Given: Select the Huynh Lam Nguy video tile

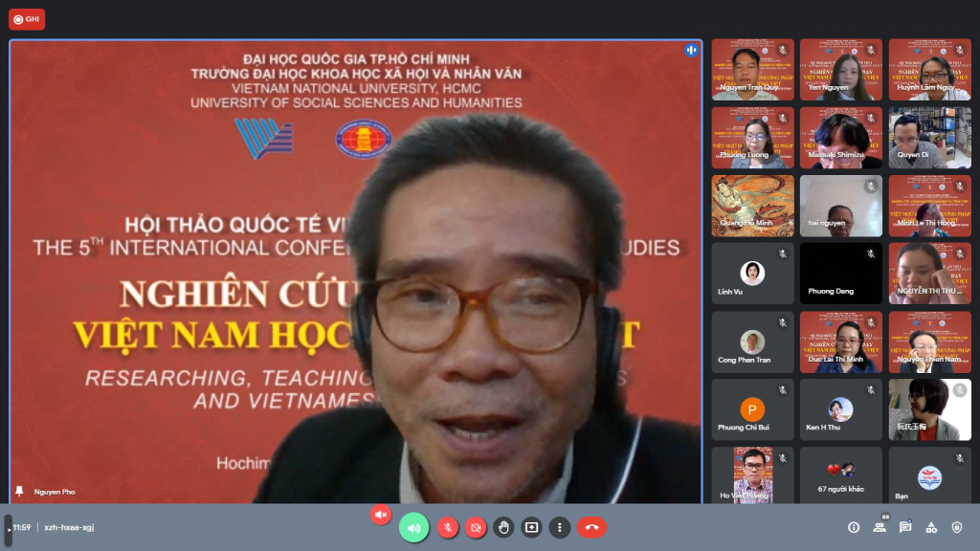Looking at the screenshot, I should coord(930,69).
